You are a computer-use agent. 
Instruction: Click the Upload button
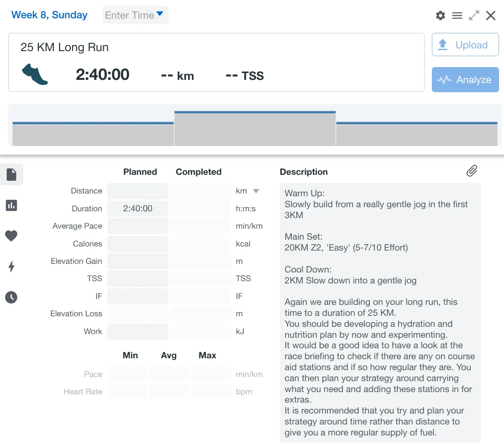pos(465,45)
